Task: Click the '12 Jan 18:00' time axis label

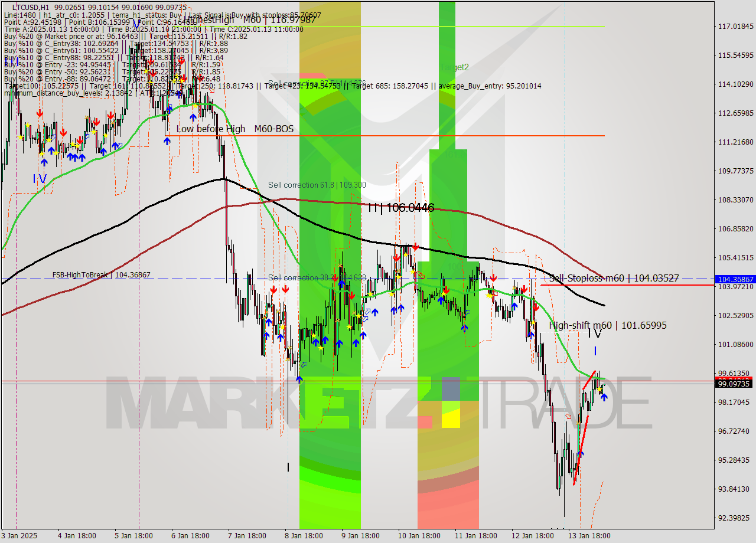Action: pyautogui.click(x=532, y=536)
